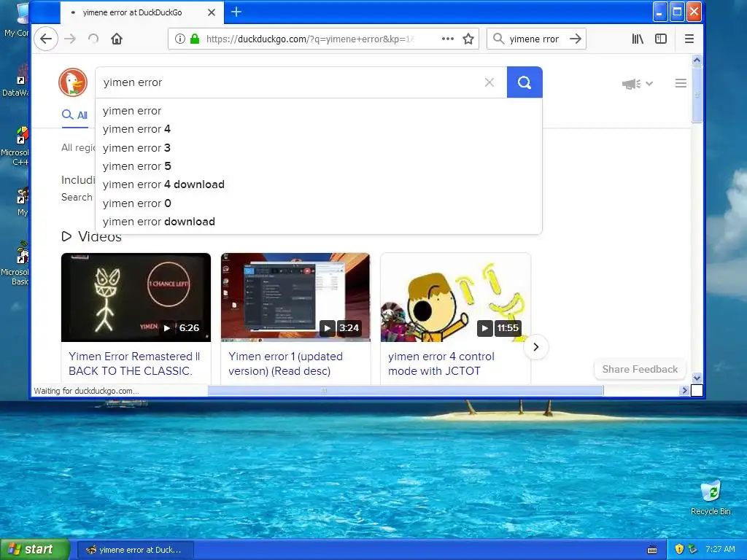
Task: Open the megaphone announcements dropdown
Action: tap(637, 84)
